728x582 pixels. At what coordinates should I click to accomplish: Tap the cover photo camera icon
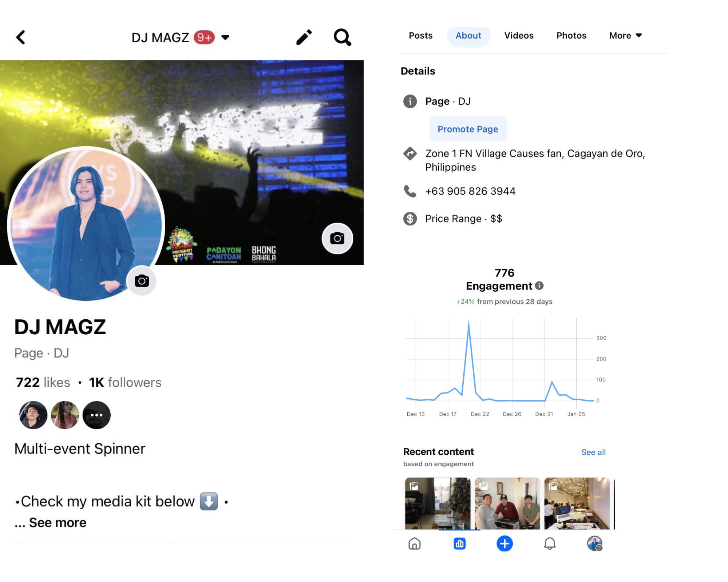point(337,238)
